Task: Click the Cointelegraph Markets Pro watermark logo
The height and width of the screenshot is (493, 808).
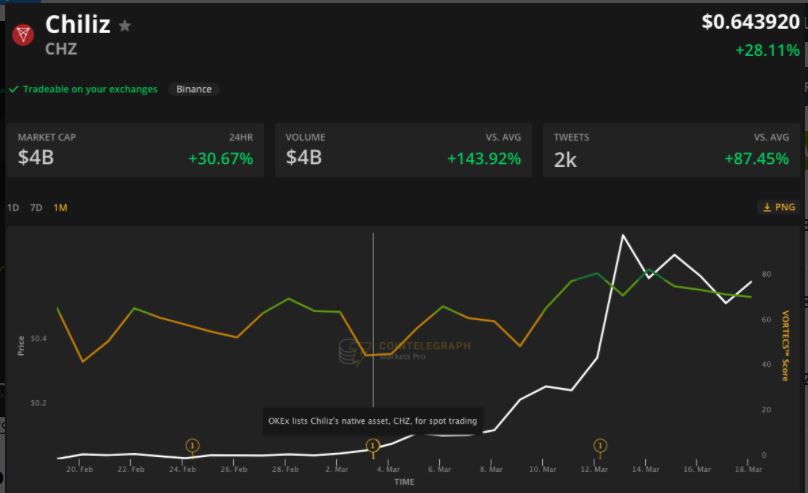Action: pos(350,351)
